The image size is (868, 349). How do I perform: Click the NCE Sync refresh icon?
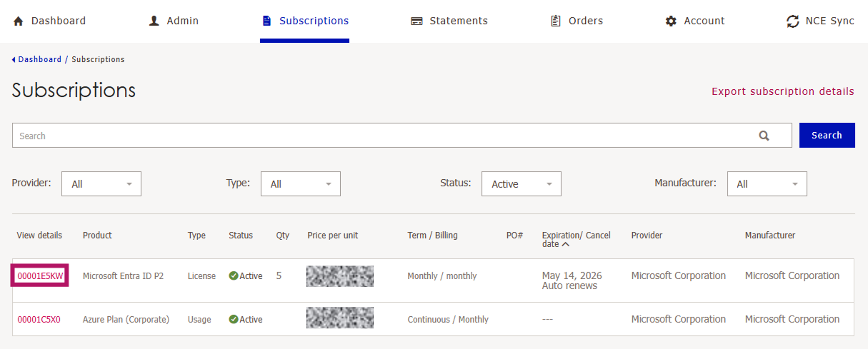pos(793,21)
